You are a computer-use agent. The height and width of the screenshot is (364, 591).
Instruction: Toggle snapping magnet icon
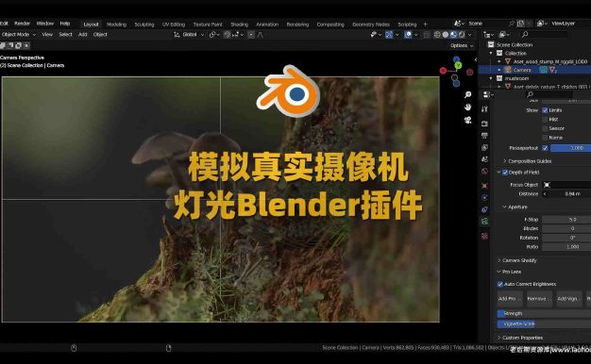(x=227, y=35)
